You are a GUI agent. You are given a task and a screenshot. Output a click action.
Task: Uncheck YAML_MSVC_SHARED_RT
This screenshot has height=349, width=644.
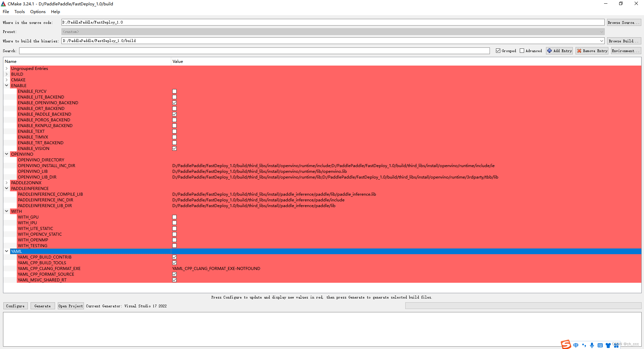click(x=174, y=280)
